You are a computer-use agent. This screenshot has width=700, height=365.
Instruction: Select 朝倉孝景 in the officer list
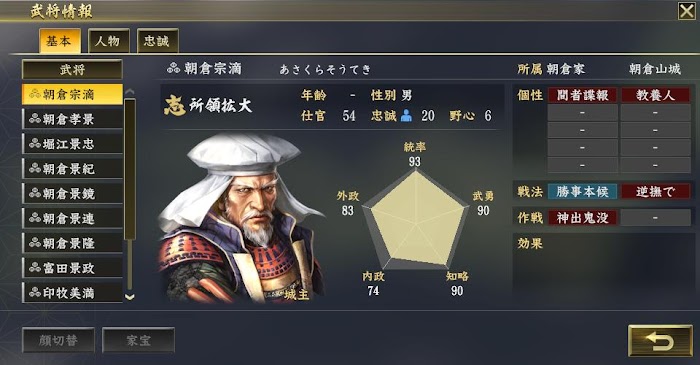point(72,119)
